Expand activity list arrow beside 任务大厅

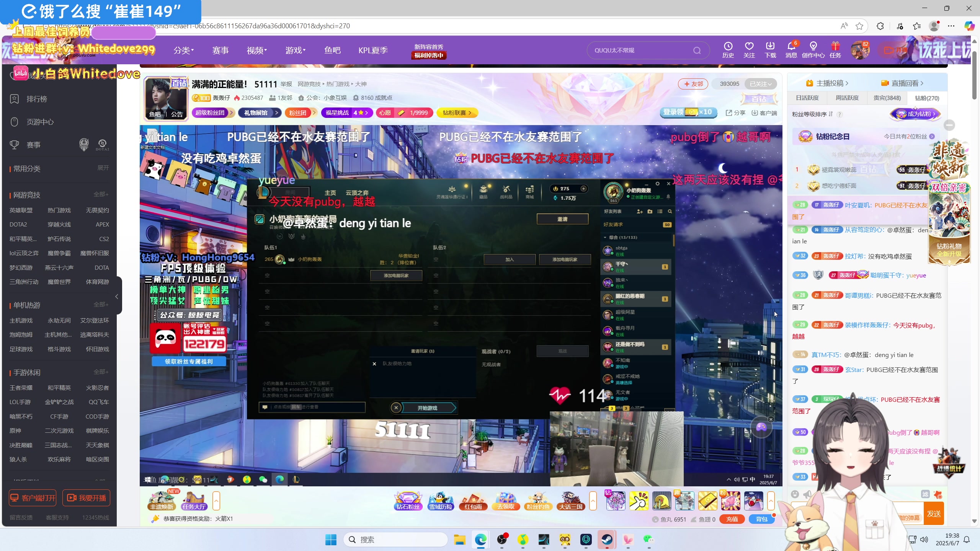pos(216,501)
